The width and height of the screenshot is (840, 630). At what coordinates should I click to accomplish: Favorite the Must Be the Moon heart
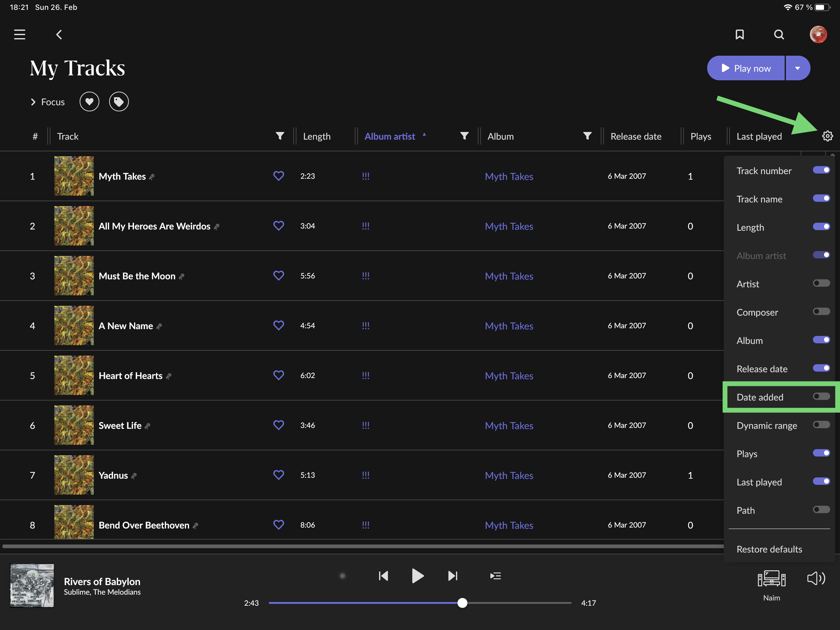point(279,276)
